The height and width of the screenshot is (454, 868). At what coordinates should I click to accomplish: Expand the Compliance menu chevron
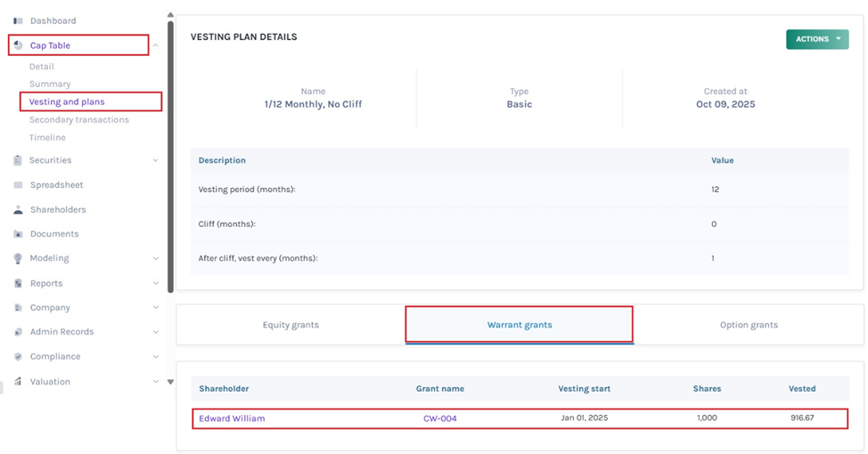coord(155,356)
